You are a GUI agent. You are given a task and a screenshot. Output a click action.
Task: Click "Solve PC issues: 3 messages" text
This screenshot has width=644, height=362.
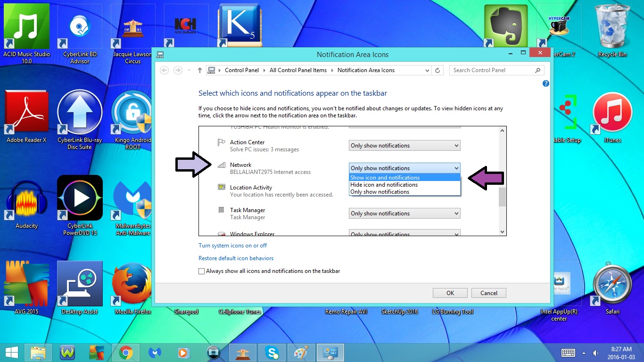coord(264,149)
